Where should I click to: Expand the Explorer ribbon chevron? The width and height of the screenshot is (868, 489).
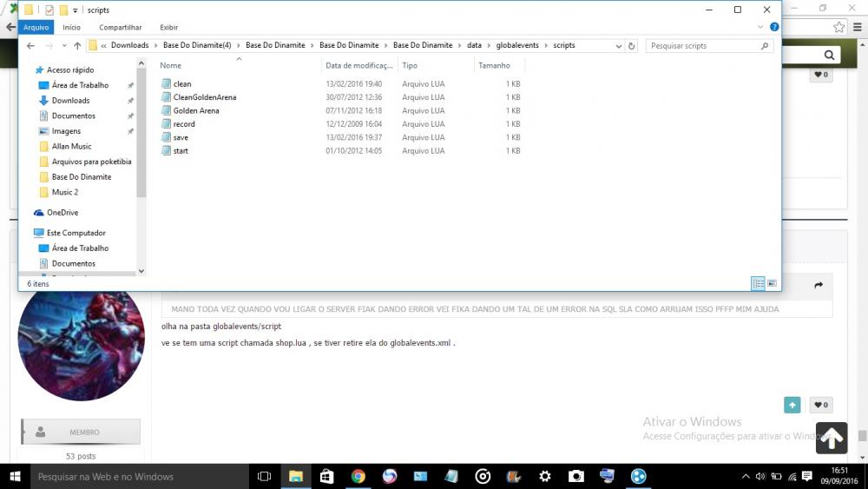760,27
